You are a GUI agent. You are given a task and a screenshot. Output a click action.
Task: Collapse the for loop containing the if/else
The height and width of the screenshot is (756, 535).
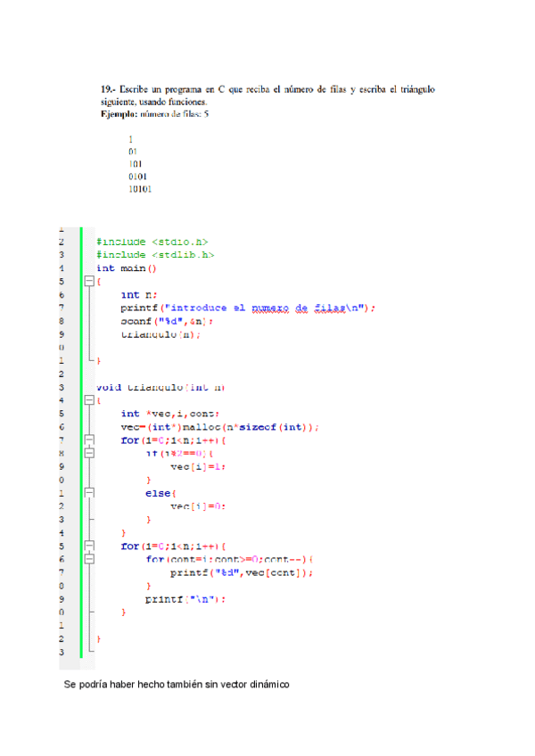click(x=89, y=440)
